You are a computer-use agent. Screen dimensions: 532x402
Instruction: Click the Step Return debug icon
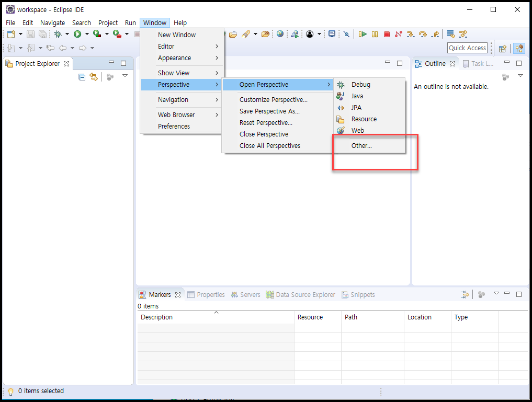pyautogui.click(x=435, y=34)
